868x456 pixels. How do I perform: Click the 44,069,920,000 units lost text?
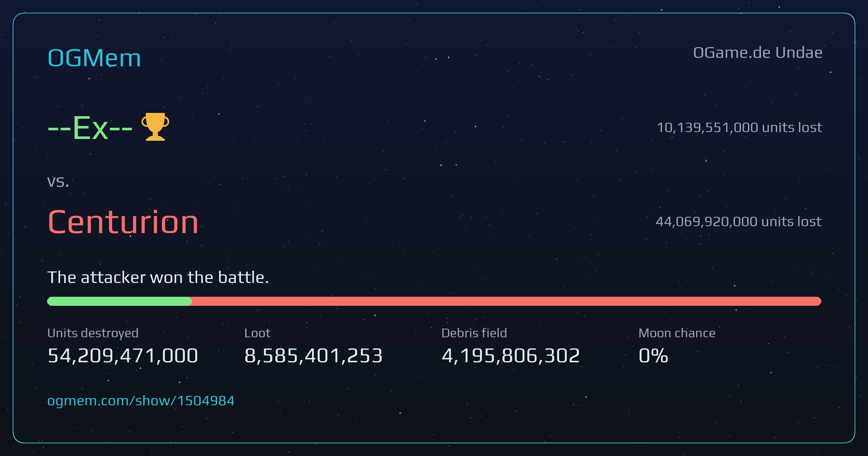(x=739, y=221)
